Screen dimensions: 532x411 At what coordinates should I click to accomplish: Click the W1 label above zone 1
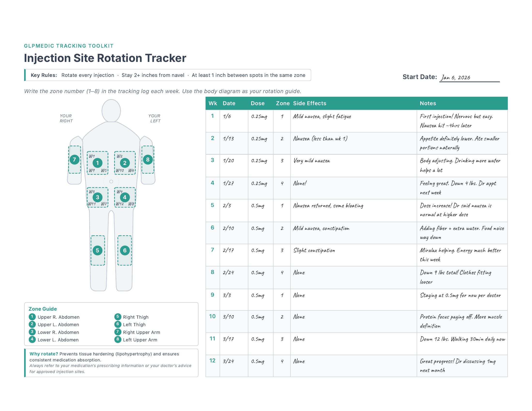(92, 156)
